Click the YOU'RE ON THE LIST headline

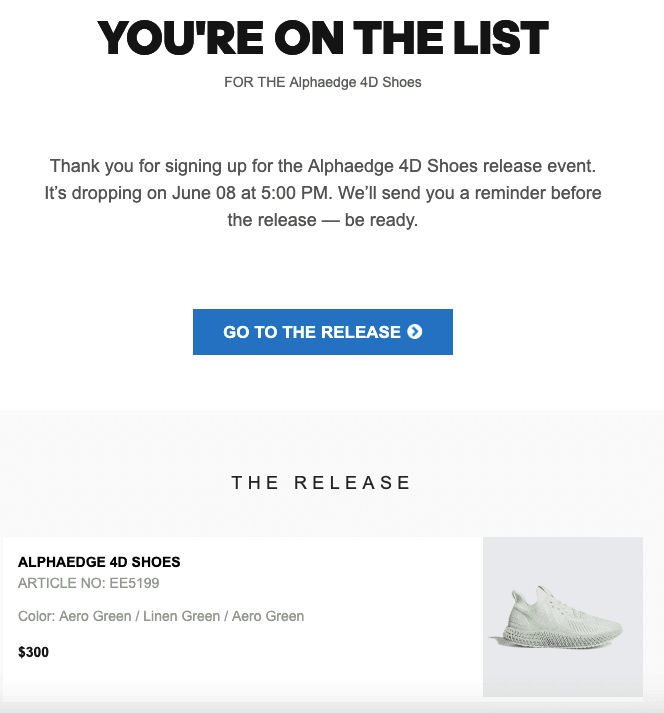(322, 38)
